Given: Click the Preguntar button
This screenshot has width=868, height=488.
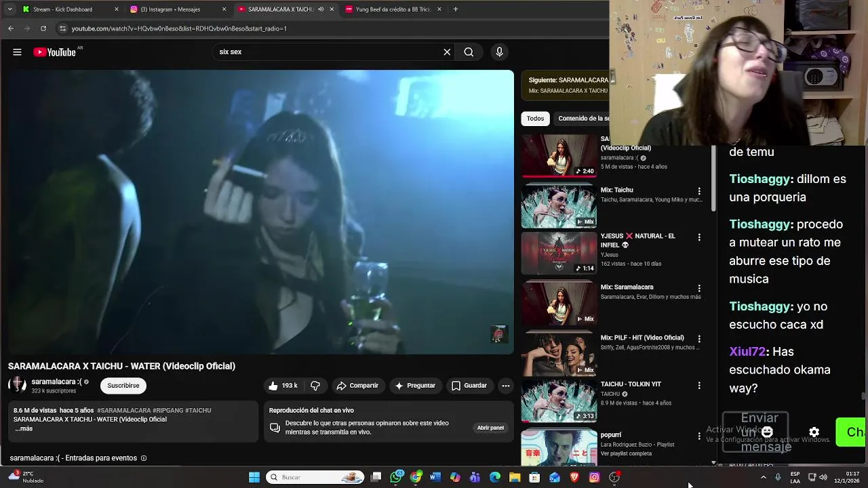Looking at the screenshot, I should pyautogui.click(x=414, y=386).
